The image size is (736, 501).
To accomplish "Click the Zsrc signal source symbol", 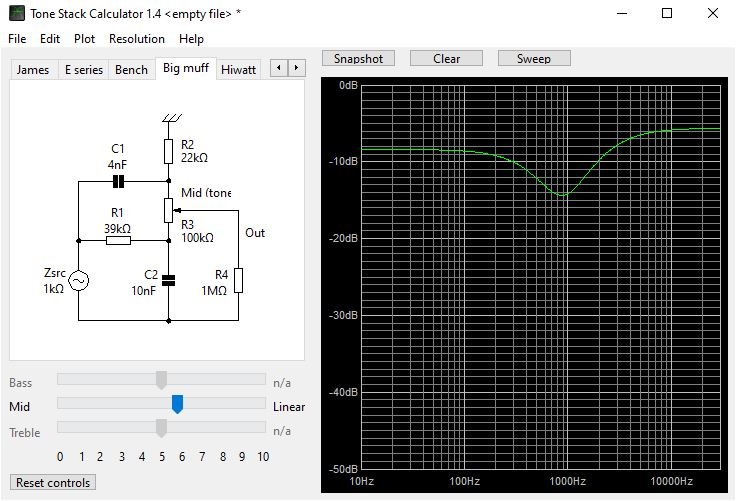I will 78,281.
